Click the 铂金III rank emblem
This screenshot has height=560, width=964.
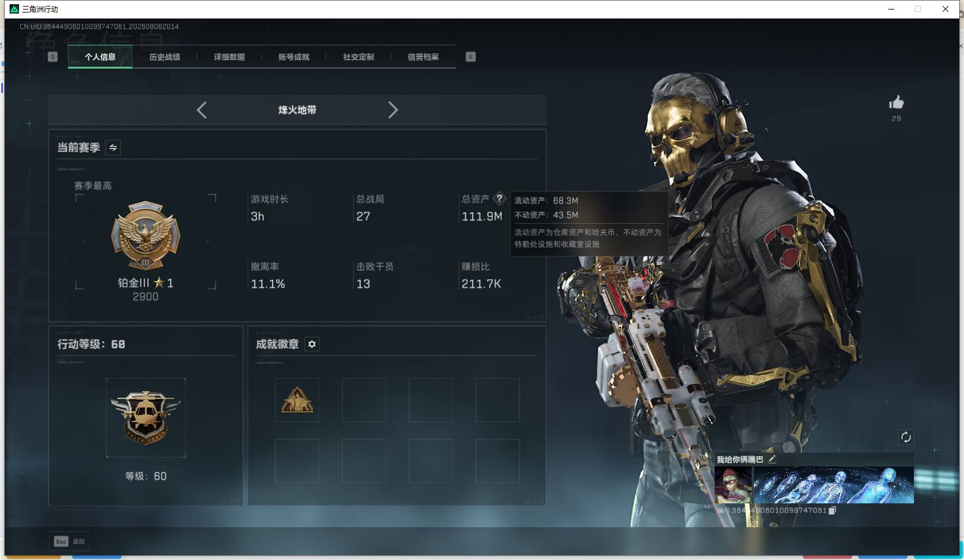pos(146,235)
